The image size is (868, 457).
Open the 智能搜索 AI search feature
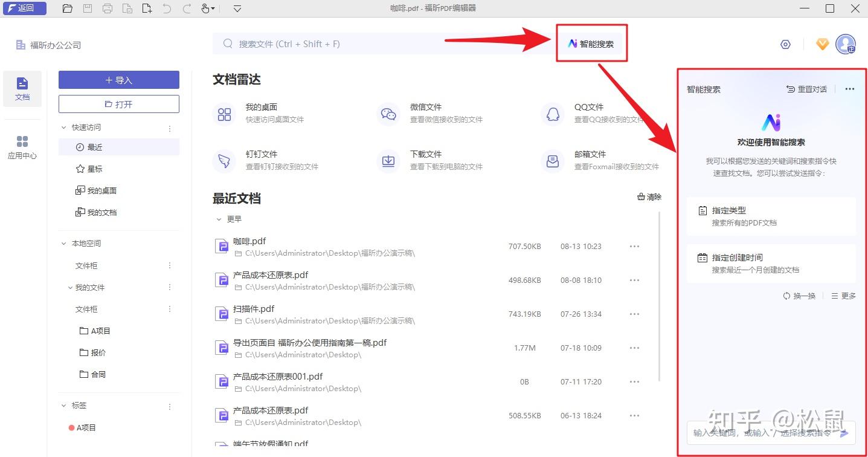[591, 43]
